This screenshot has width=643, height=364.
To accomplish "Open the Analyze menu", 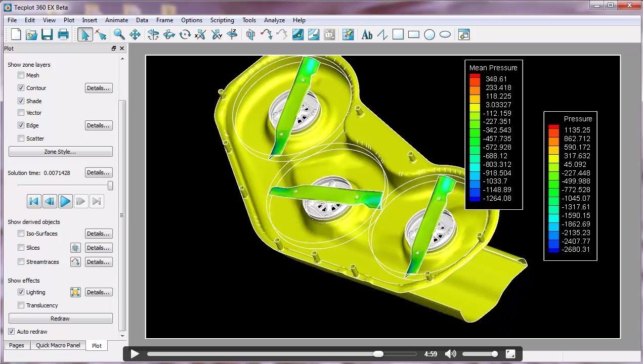I will 274,20.
